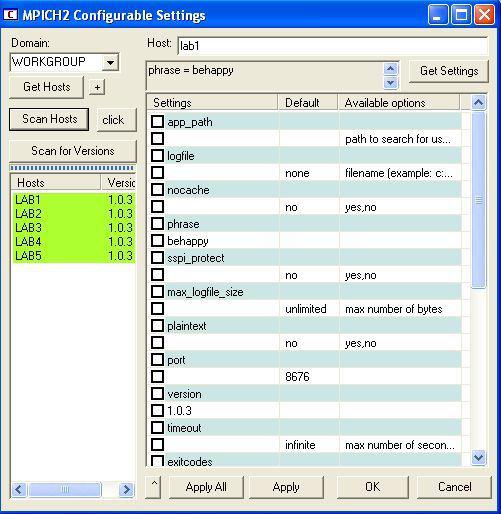
Task: Click Scan for Versions button
Action: click(x=73, y=151)
